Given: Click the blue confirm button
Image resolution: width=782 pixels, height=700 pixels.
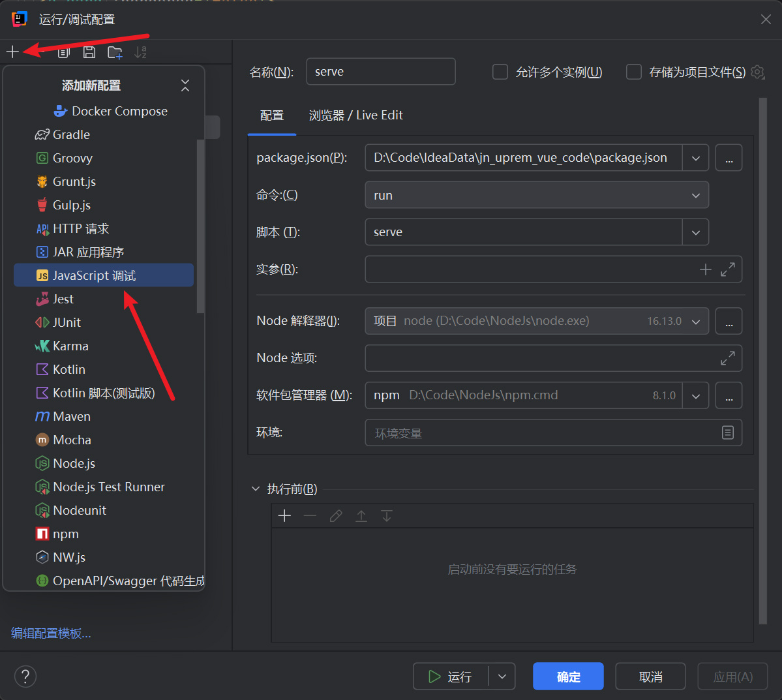Looking at the screenshot, I should (x=567, y=677).
